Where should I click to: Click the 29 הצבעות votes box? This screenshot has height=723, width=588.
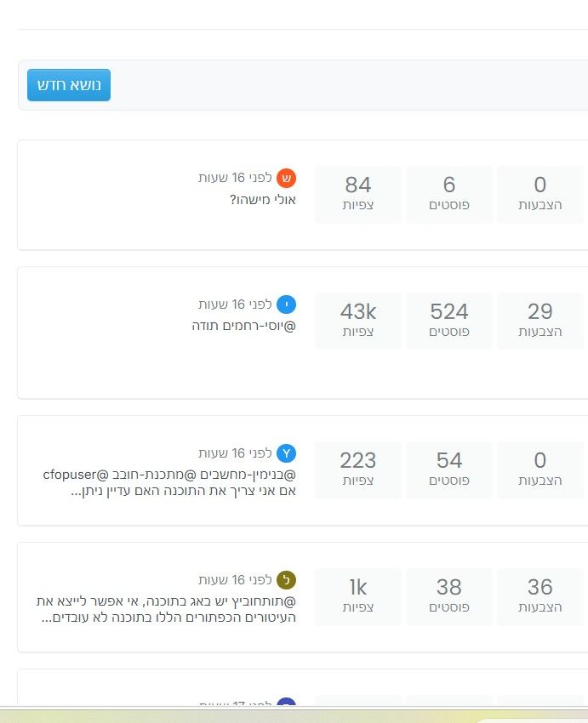539,321
